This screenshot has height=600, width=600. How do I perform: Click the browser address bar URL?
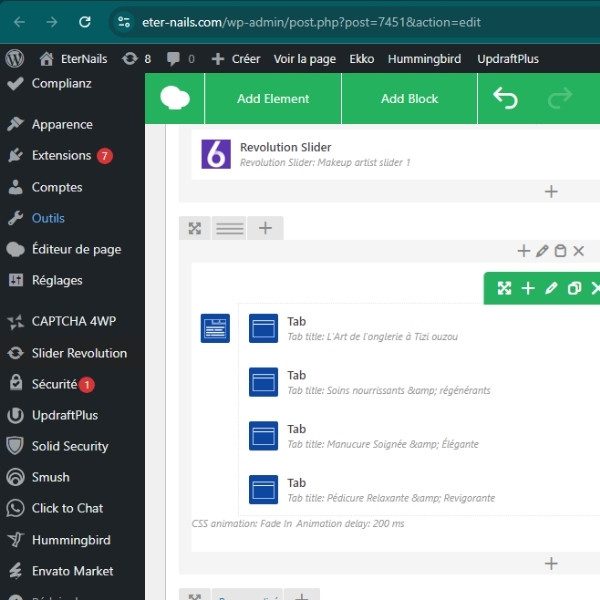coord(300,21)
